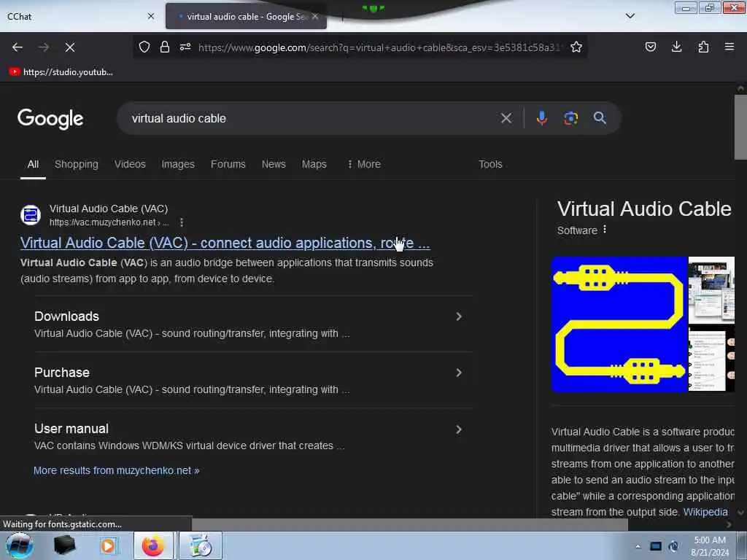Open the power tray icon
747x560 pixels.
[673, 546]
